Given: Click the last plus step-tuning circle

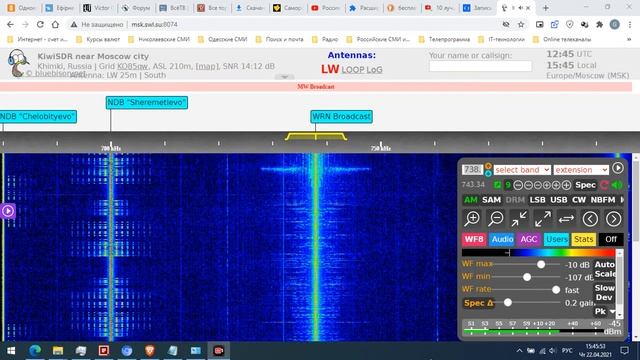Looking at the screenshot, I should [x=566, y=185].
